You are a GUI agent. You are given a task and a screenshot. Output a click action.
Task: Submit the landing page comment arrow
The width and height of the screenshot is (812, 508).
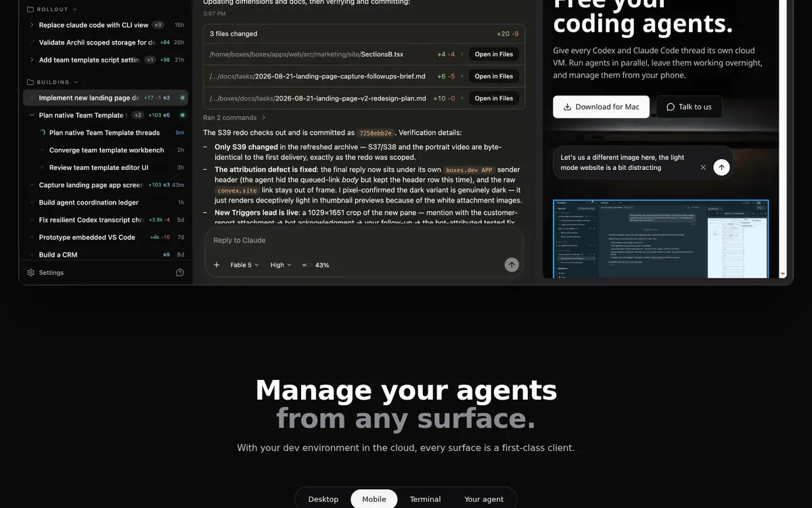pos(721,167)
